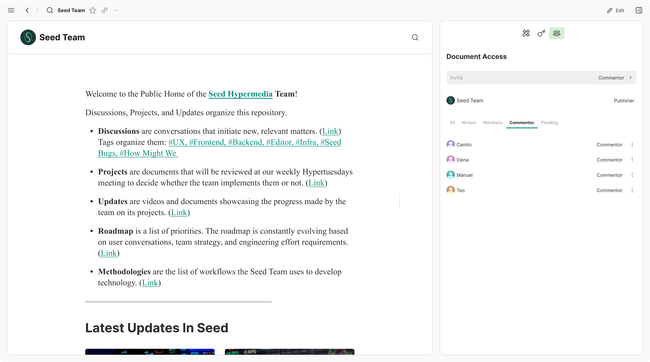
Task: Go back with the left arrow
Action: pos(27,10)
